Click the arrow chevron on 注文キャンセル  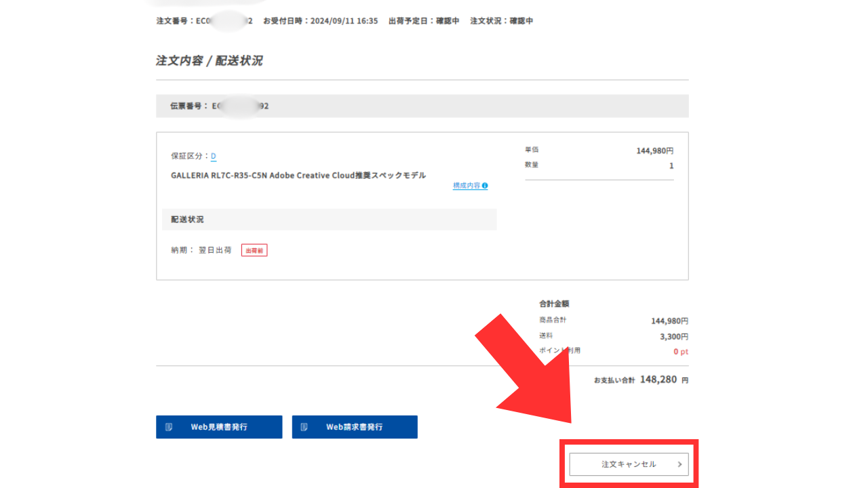679,464
